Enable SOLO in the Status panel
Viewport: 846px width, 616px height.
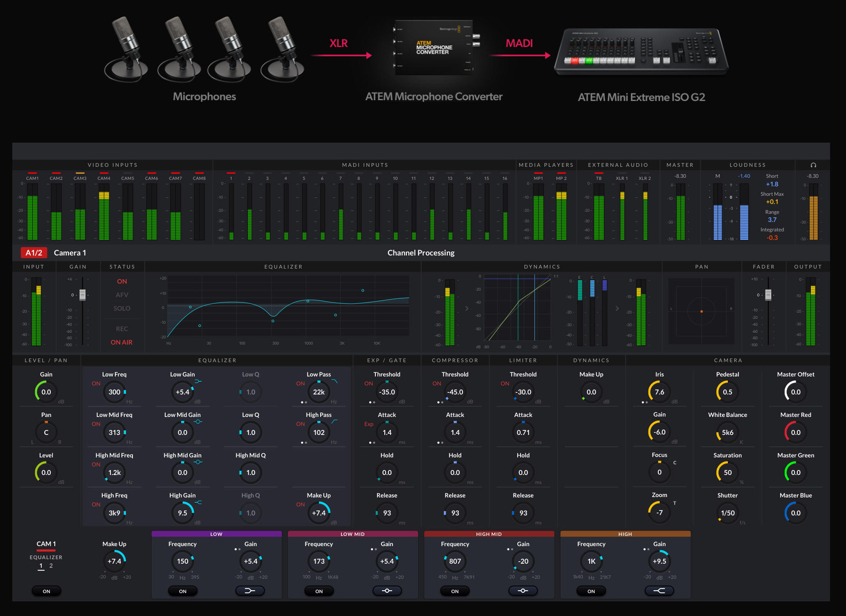[122, 308]
